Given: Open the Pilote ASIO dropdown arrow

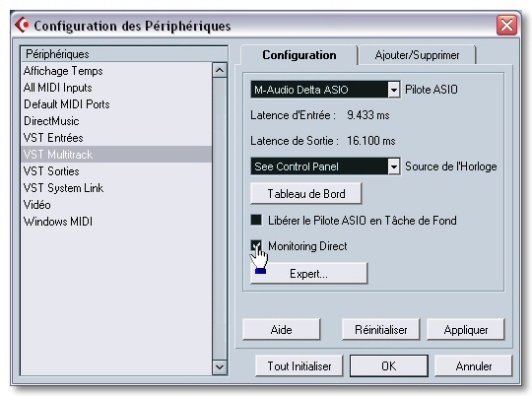Looking at the screenshot, I should pos(393,90).
